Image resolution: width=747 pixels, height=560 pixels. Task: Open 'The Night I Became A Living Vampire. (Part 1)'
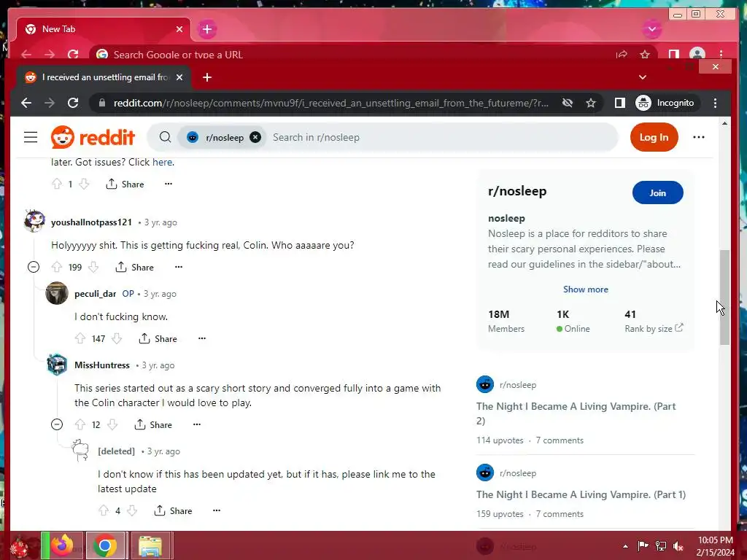[x=581, y=494]
